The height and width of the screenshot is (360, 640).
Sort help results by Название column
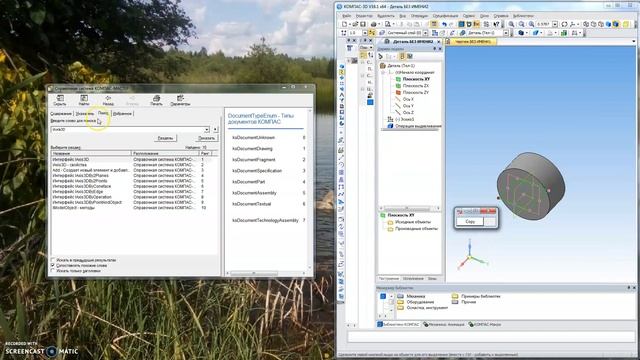(91, 153)
